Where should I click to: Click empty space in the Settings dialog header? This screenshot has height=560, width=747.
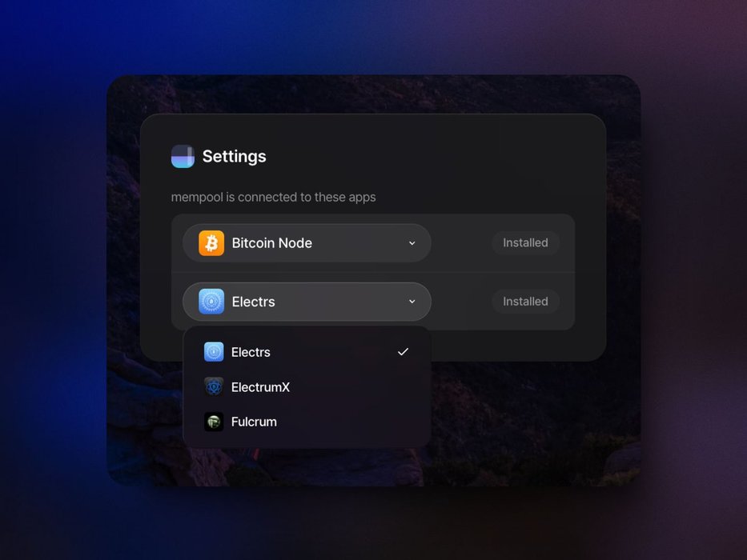pyautogui.click(x=440, y=156)
